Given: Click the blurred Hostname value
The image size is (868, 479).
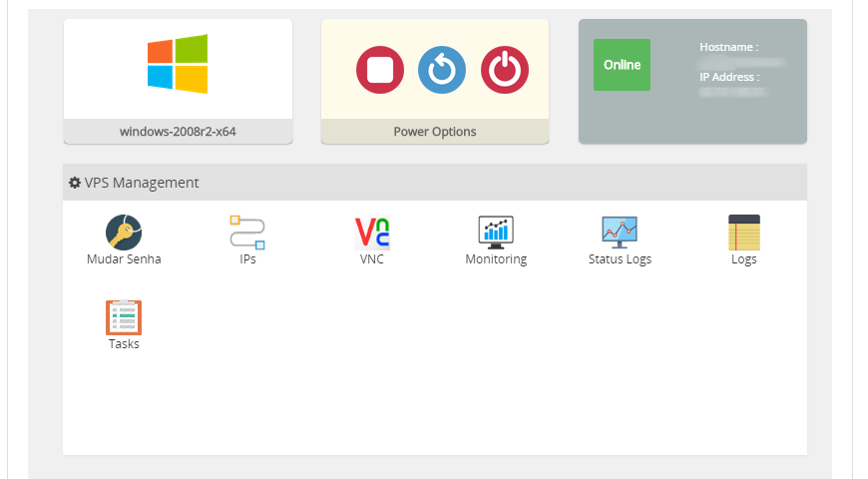Looking at the screenshot, I should click(743, 62).
